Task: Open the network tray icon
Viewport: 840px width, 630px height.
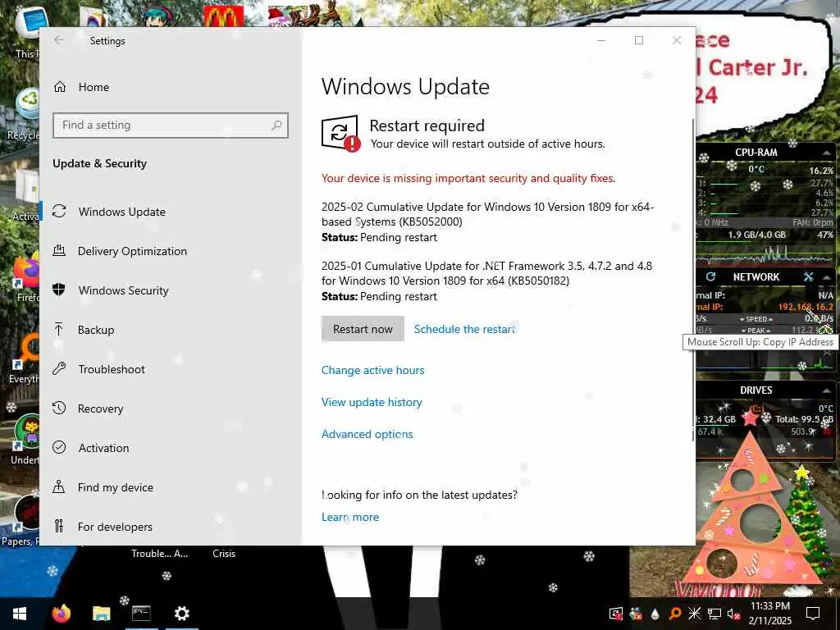Action: coord(714,614)
